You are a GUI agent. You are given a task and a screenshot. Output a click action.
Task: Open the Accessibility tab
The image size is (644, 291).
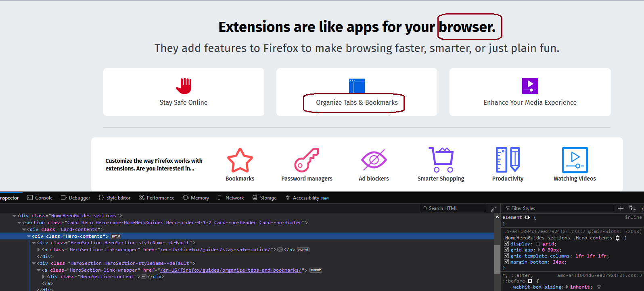coord(307,198)
